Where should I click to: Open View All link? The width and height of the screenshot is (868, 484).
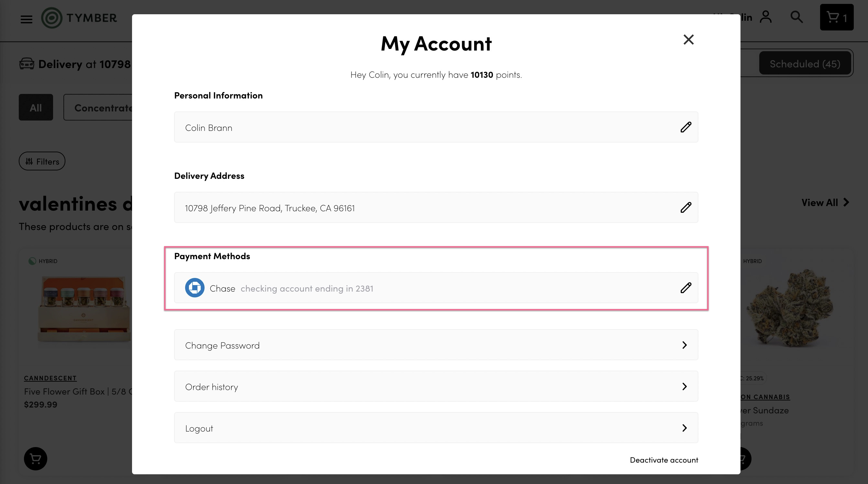pos(825,203)
